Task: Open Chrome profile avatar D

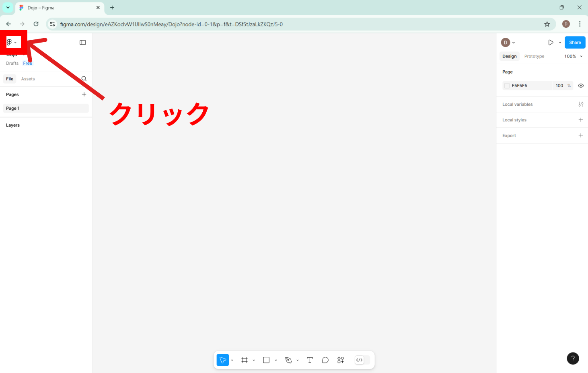Action: pyautogui.click(x=566, y=24)
